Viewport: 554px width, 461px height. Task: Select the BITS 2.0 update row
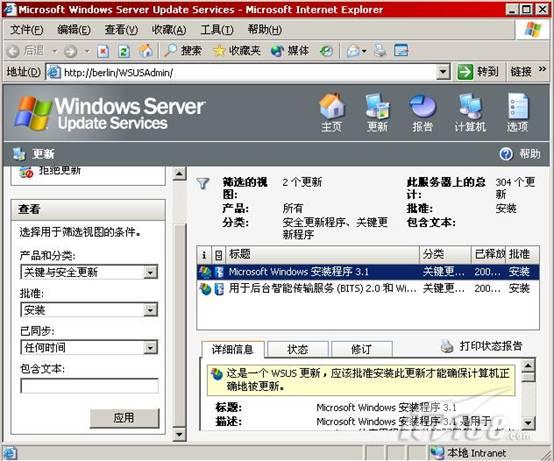tap(368, 289)
